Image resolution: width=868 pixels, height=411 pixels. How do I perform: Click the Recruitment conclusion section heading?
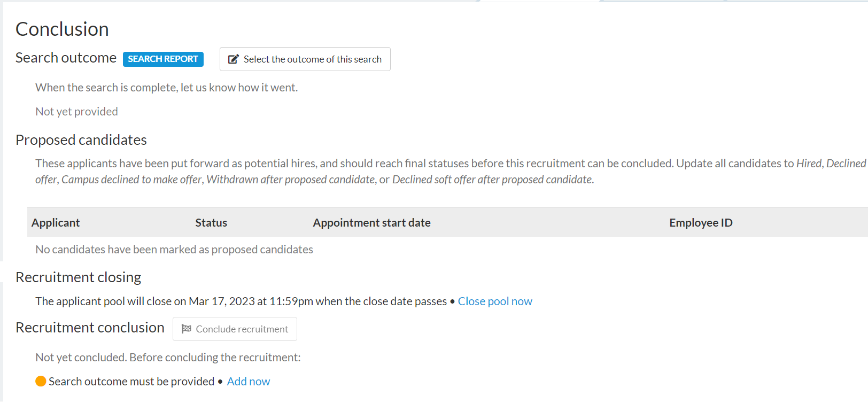click(90, 328)
